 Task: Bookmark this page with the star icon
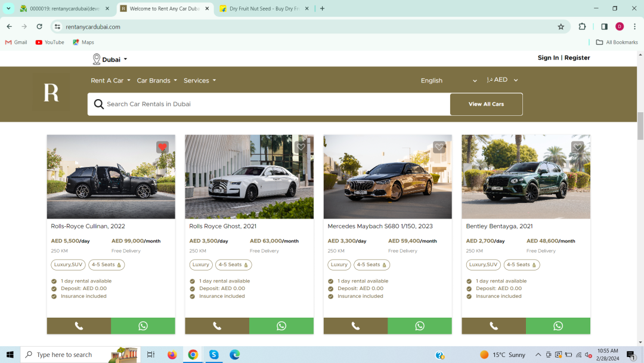pyautogui.click(x=561, y=27)
